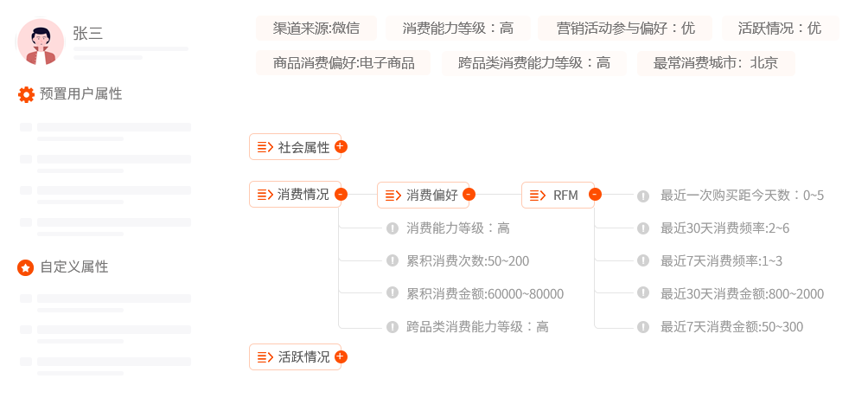Click the 张三 user avatar
The height and width of the screenshot is (398, 868).
coord(41,42)
